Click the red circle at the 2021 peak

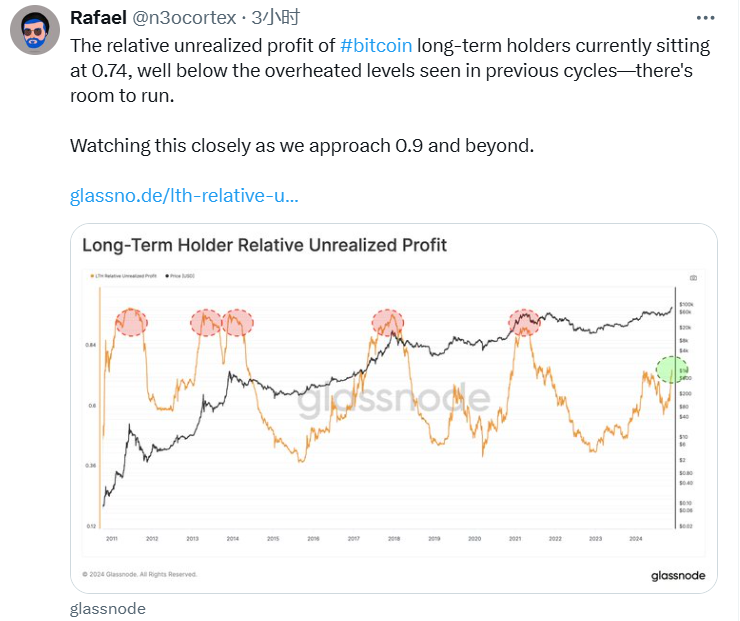click(x=524, y=322)
